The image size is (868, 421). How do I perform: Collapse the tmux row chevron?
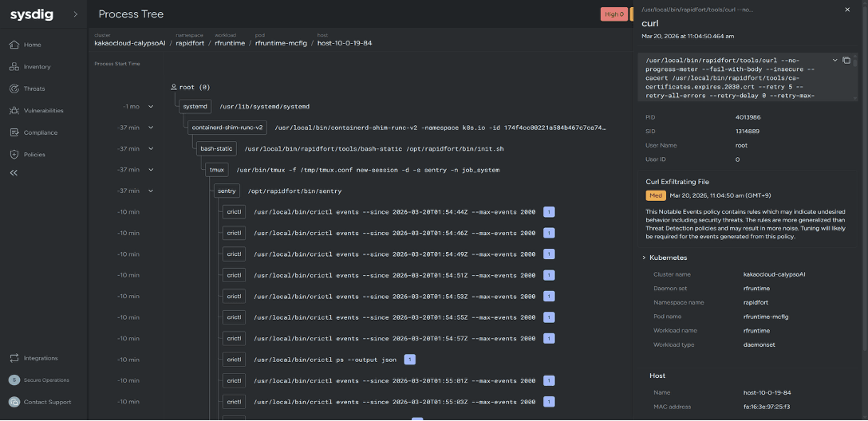[151, 170]
